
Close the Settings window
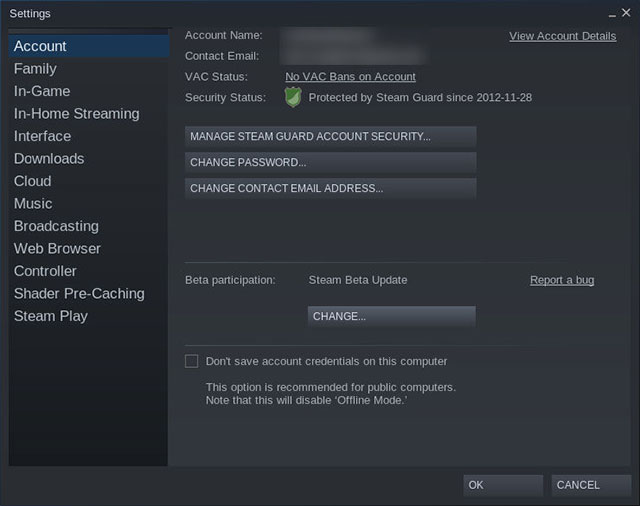pos(626,13)
